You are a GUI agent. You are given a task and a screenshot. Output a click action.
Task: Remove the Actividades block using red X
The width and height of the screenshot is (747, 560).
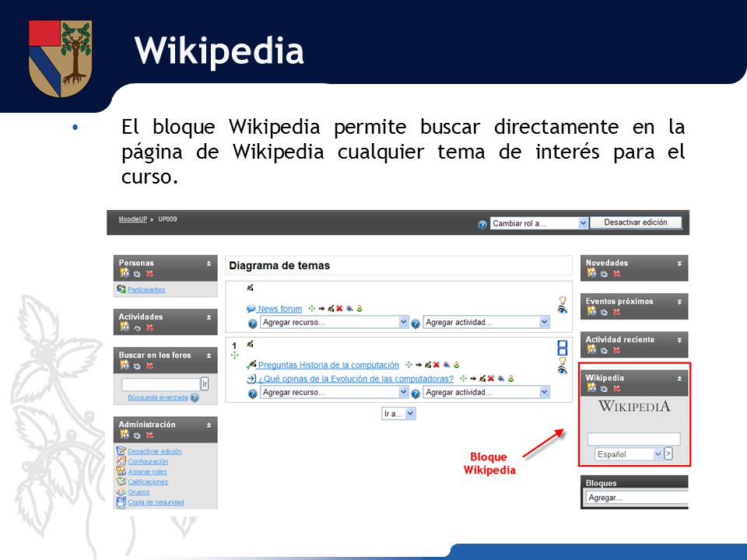click(x=149, y=327)
